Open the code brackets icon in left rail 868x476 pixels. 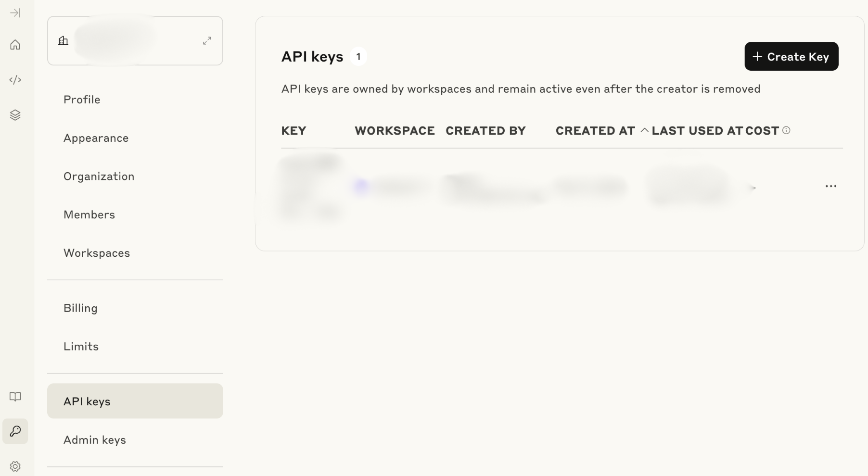[x=15, y=80]
